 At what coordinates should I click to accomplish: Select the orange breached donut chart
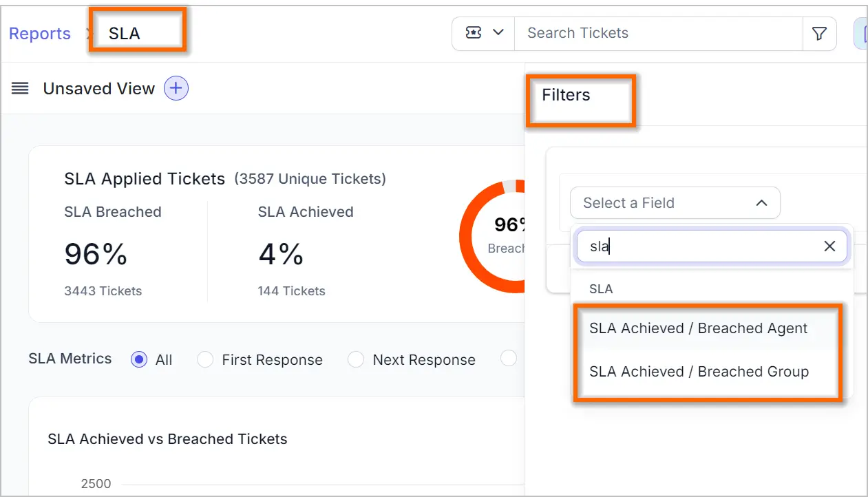(491, 237)
